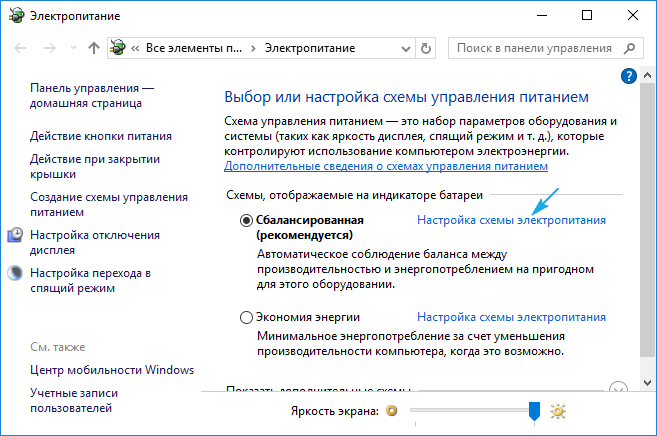Click the back navigation arrow
This screenshot has height=436, width=657.
click(20, 48)
